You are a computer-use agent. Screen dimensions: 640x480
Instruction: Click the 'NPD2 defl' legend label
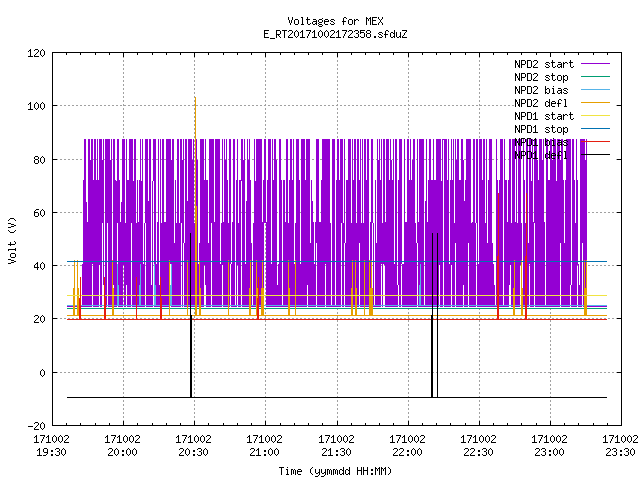click(541, 103)
